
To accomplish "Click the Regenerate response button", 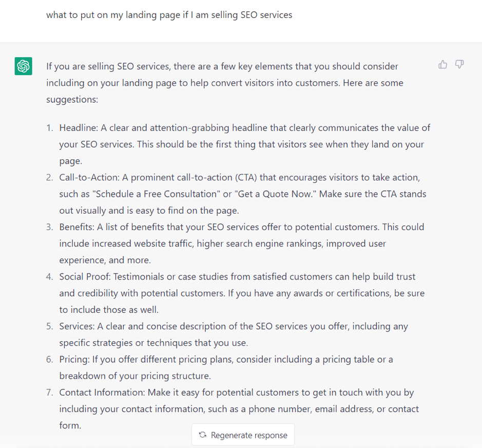I will tap(243, 435).
